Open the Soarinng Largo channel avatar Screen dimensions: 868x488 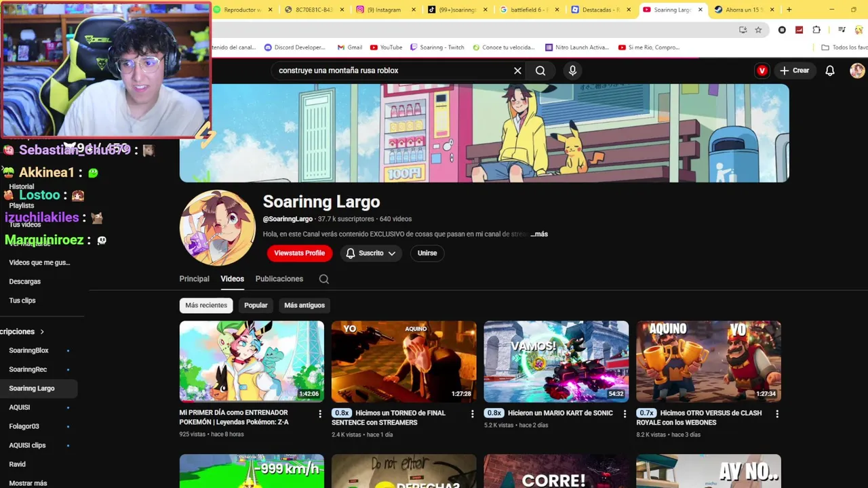tap(218, 228)
